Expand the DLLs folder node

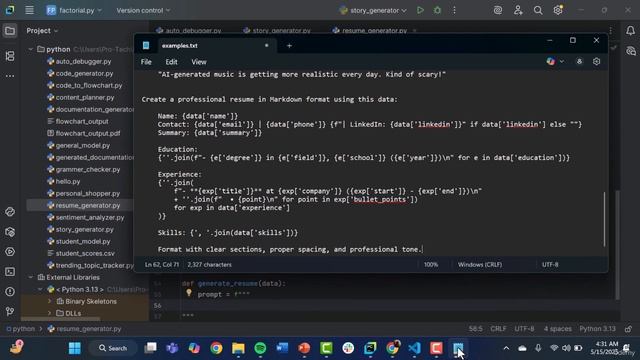[x=49, y=313]
